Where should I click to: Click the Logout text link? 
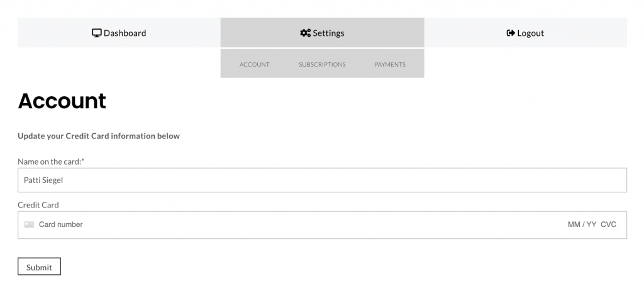point(531,33)
